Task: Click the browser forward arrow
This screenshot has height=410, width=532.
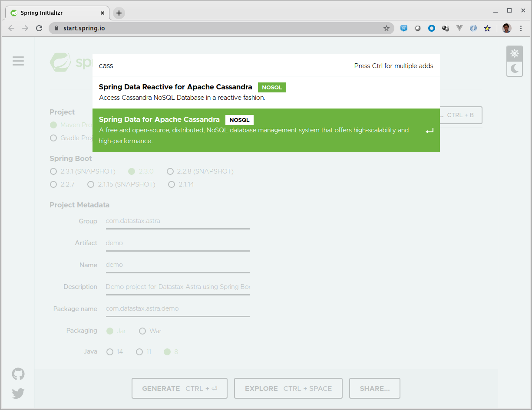Action: [x=25, y=28]
